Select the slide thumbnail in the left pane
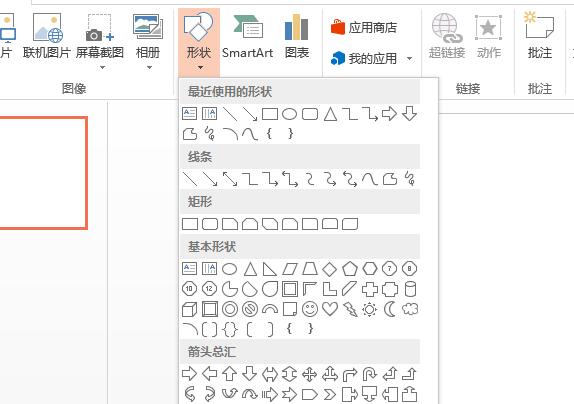 coord(43,173)
